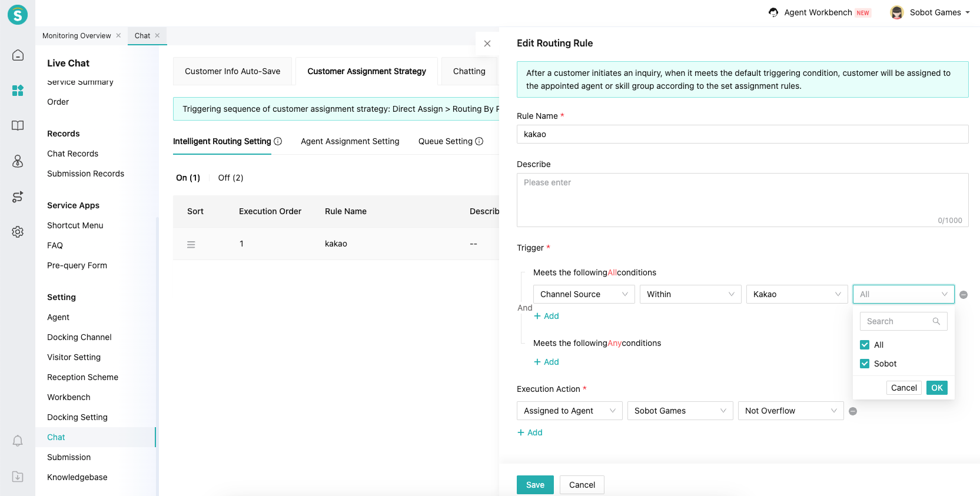This screenshot has height=496, width=980.
Task: Click the Save button
Action: (x=534, y=485)
